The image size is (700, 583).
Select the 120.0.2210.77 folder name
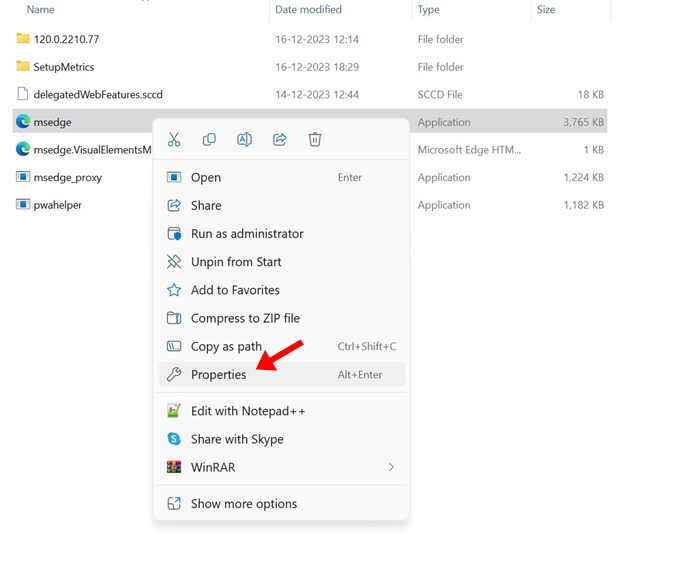tap(67, 39)
